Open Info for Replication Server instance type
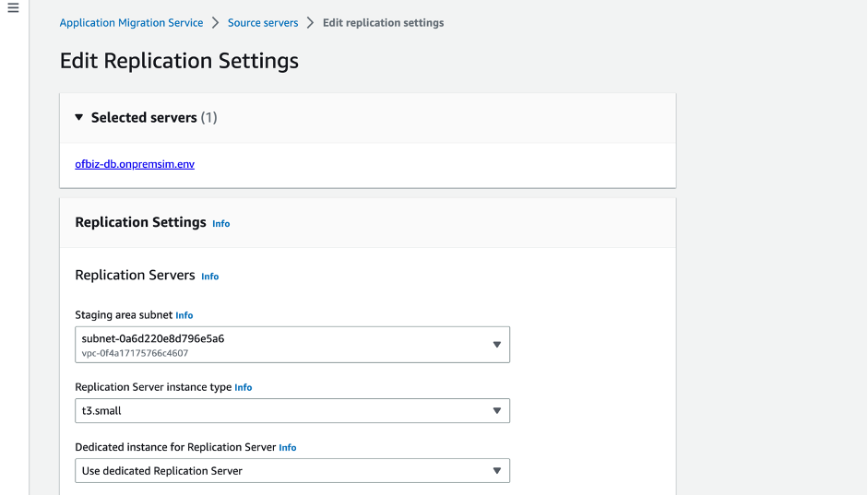868x495 pixels. 244,388
